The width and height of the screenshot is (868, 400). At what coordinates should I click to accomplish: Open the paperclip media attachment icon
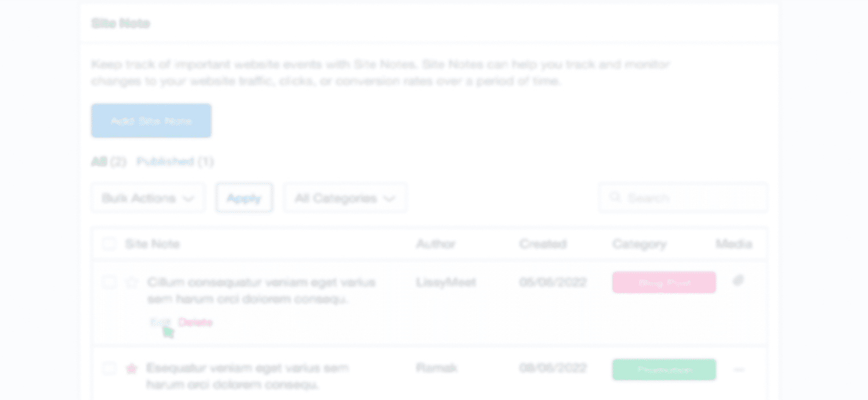[738, 280]
